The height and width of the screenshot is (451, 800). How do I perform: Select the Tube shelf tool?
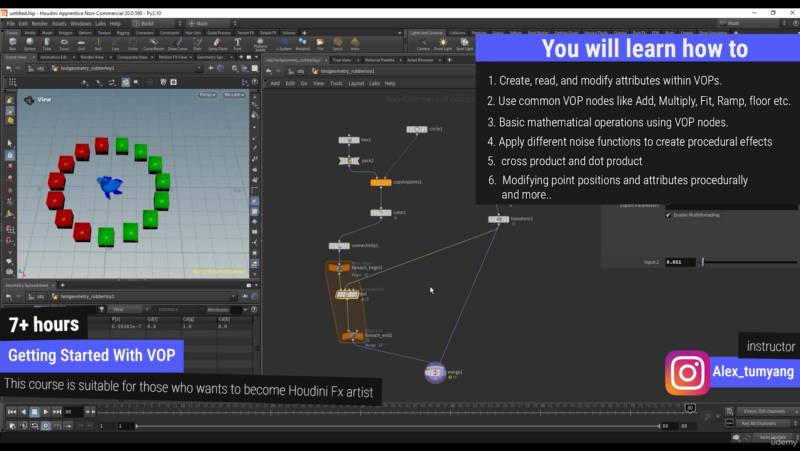click(47, 43)
